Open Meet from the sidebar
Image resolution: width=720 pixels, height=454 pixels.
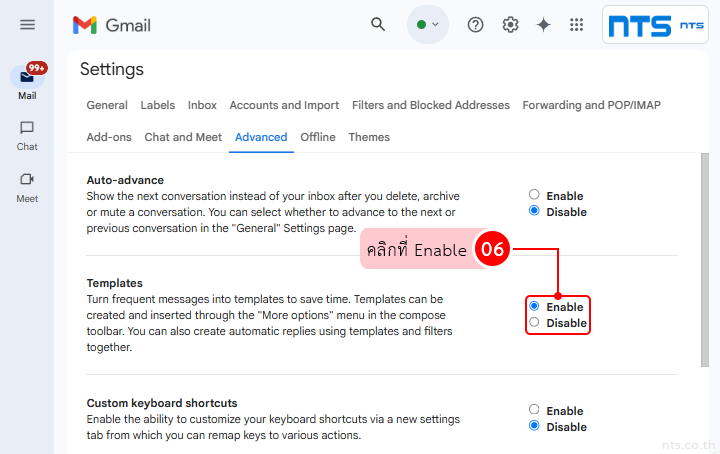coord(27,186)
